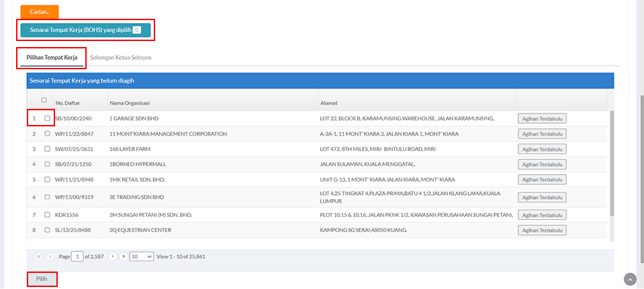Click the page's vertical scrollbar
The width and height of the screenshot is (644, 289).
(x=641, y=179)
